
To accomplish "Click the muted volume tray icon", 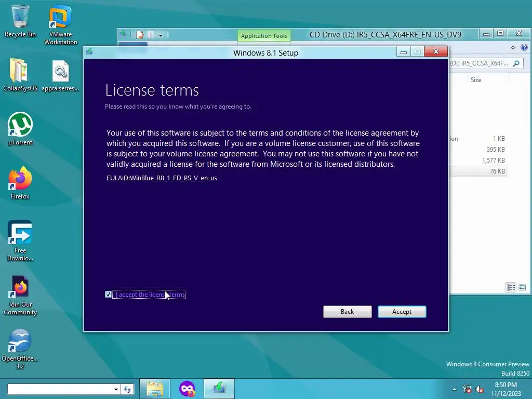I will click(x=480, y=389).
